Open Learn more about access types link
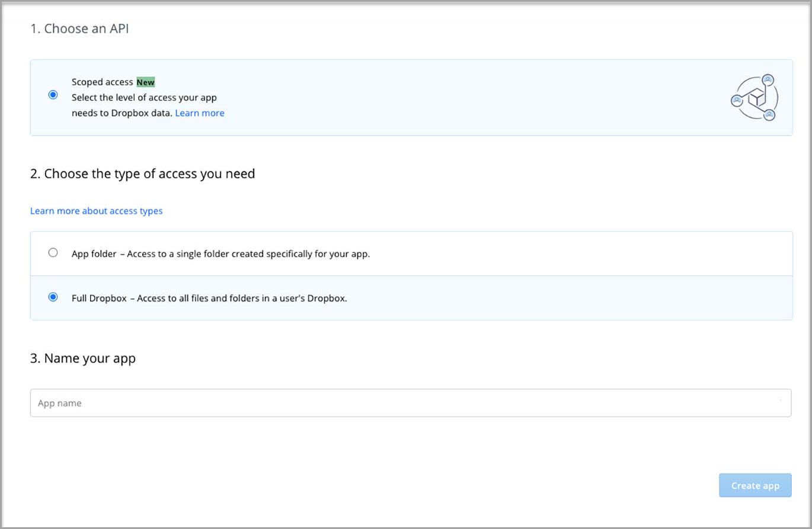The height and width of the screenshot is (529, 812). pos(97,211)
